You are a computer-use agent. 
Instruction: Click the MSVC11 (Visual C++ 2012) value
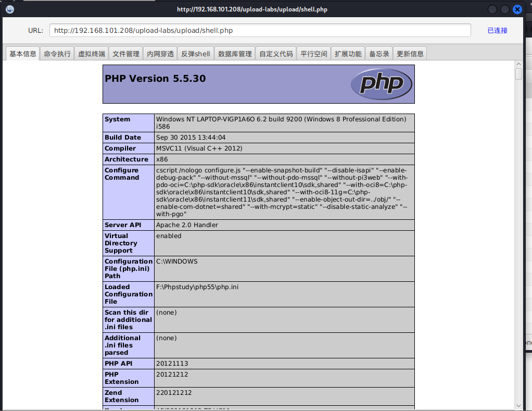click(199, 148)
